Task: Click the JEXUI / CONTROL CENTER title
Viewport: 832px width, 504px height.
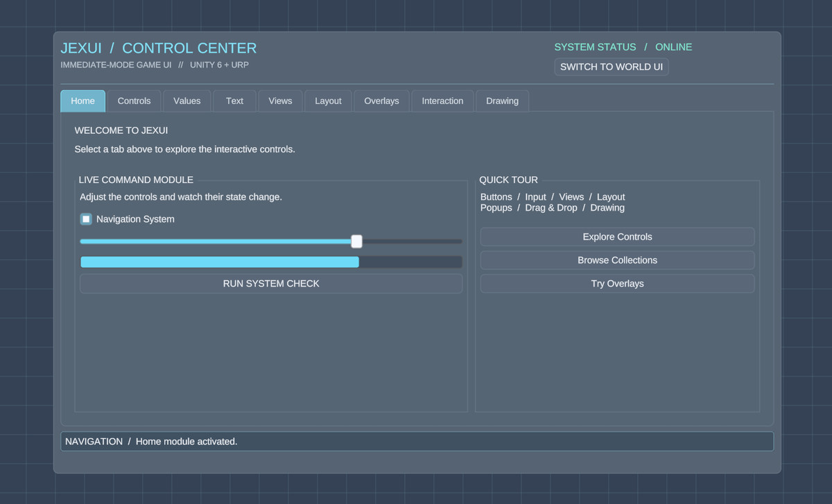Action: click(x=159, y=49)
